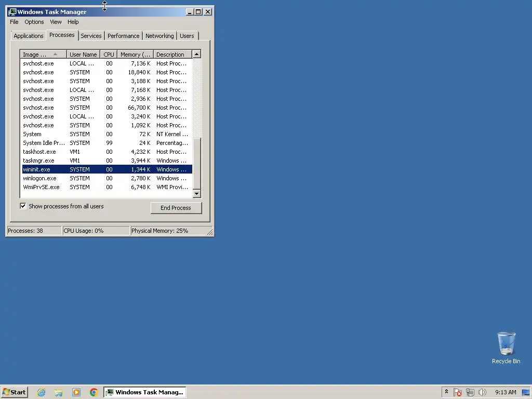This screenshot has height=399, width=532.
Task: Select svchost.exe using 3,188 K memory
Action: pyautogui.click(x=107, y=81)
